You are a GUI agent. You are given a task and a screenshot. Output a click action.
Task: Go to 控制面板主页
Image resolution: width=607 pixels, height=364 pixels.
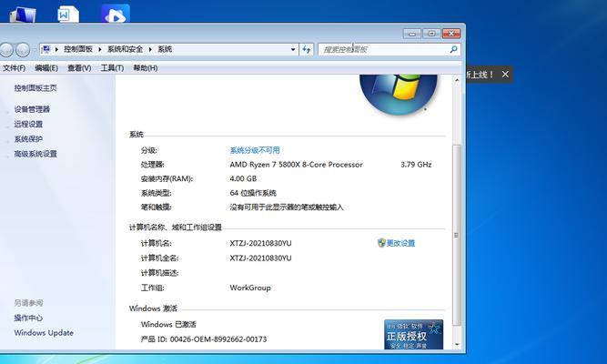click(x=35, y=88)
